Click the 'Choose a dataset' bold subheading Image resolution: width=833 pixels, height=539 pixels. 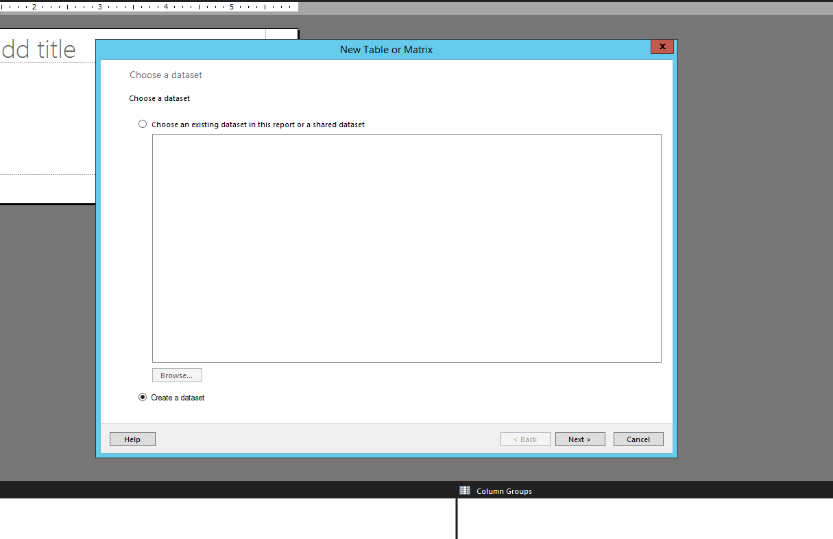point(159,98)
